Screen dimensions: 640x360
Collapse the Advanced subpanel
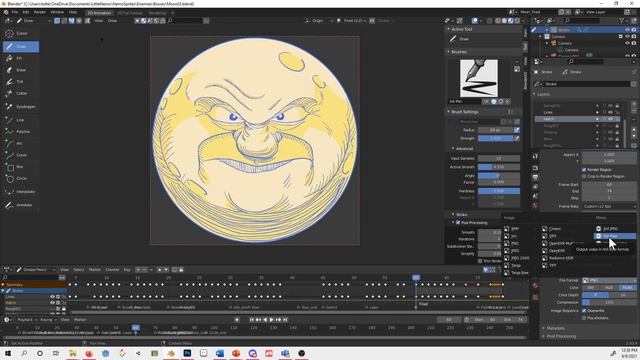[x=453, y=149]
